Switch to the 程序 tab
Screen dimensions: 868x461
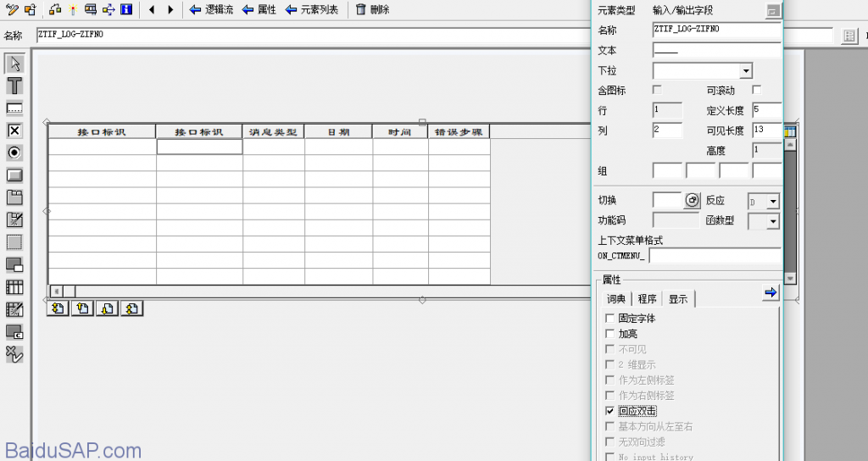pos(647,299)
